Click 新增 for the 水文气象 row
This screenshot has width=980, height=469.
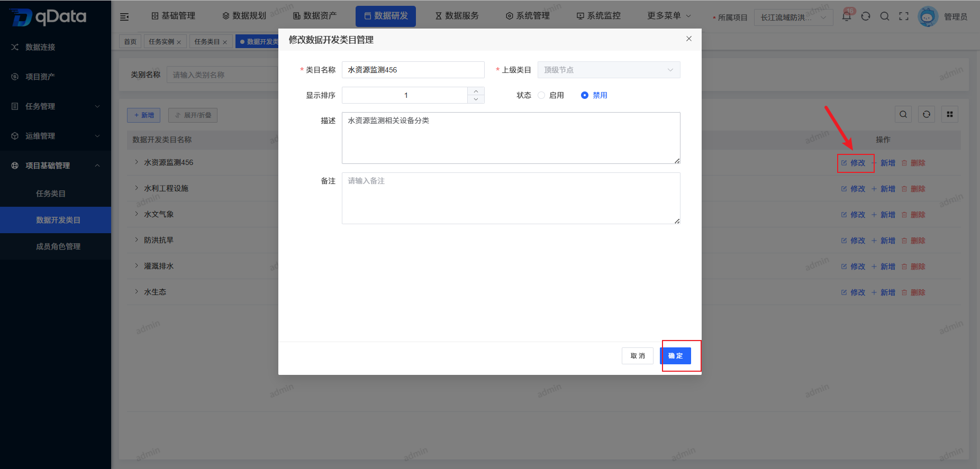pyautogui.click(x=883, y=215)
